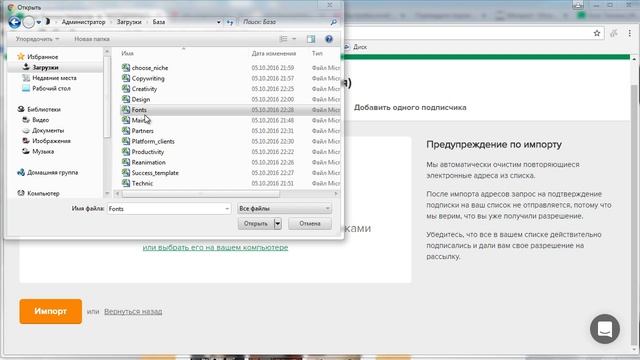Open Недавние места in sidebar
Viewport: 640px width, 360px height.
[54, 78]
